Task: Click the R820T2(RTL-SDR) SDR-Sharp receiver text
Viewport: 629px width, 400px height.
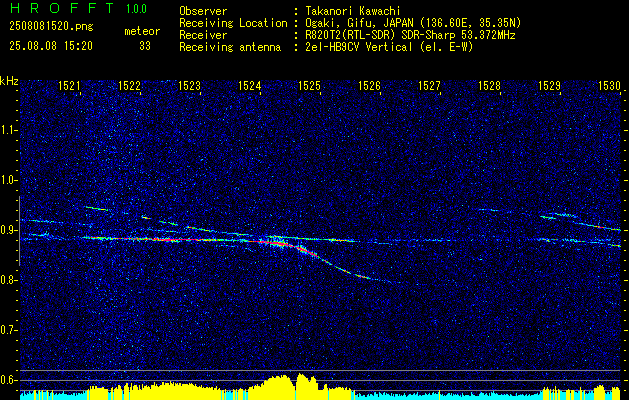Action: click(x=410, y=35)
